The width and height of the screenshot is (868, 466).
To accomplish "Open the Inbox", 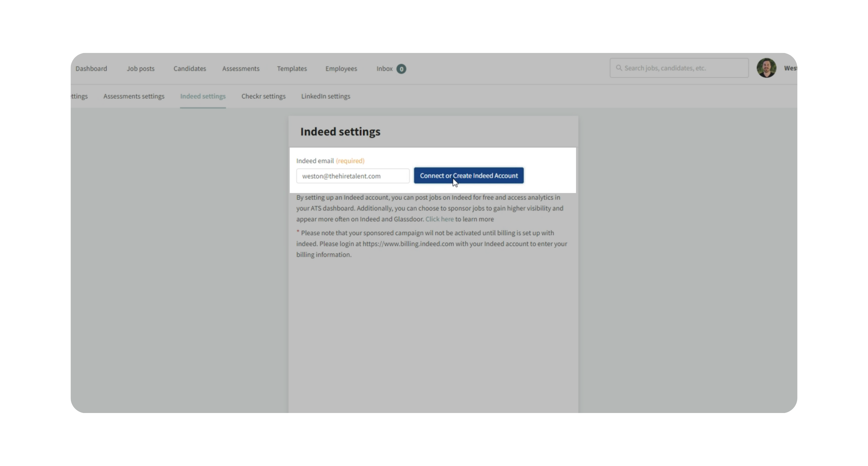I will [385, 68].
